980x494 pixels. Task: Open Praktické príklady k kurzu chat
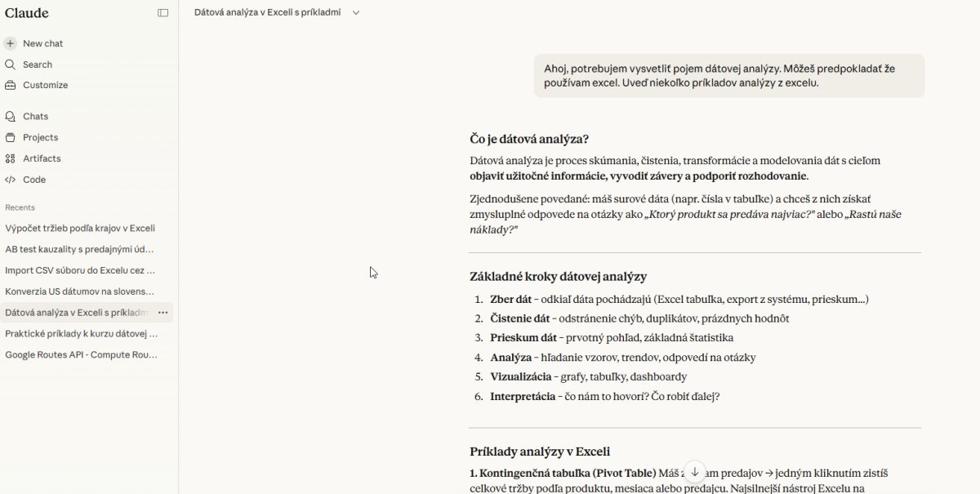tap(80, 334)
